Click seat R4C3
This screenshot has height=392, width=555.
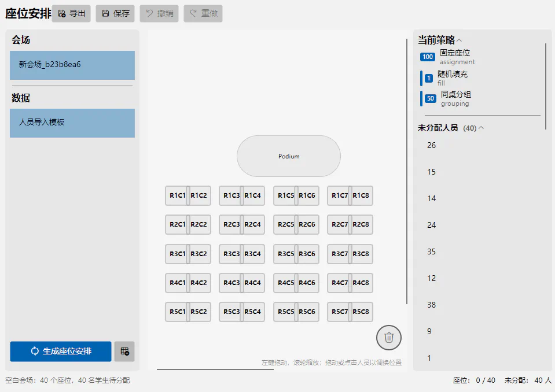(231, 283)
